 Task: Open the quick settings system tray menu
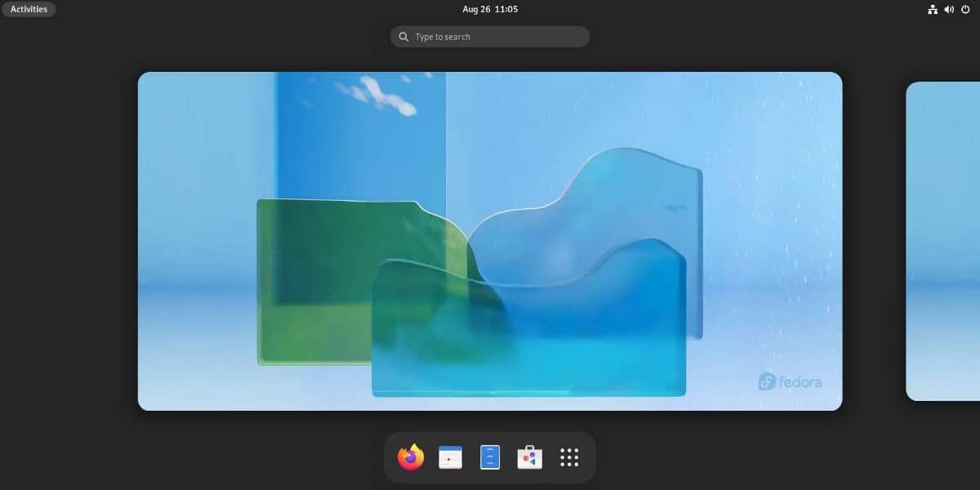click(x=949, y=9)
